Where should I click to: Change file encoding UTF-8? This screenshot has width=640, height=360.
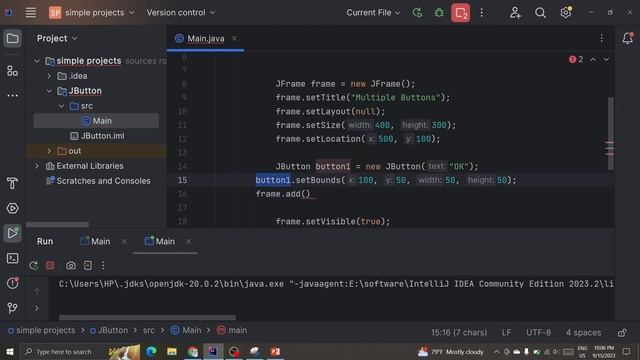538,333
